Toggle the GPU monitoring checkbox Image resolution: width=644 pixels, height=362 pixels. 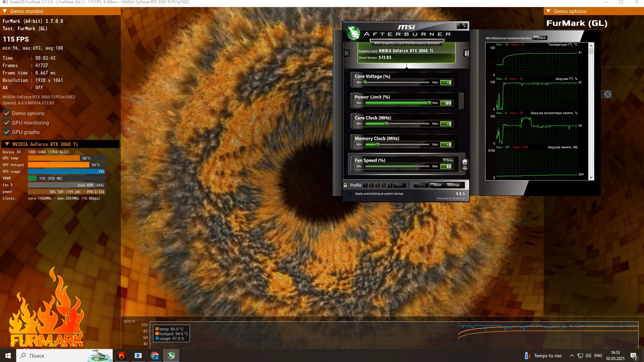pos(6,122)
